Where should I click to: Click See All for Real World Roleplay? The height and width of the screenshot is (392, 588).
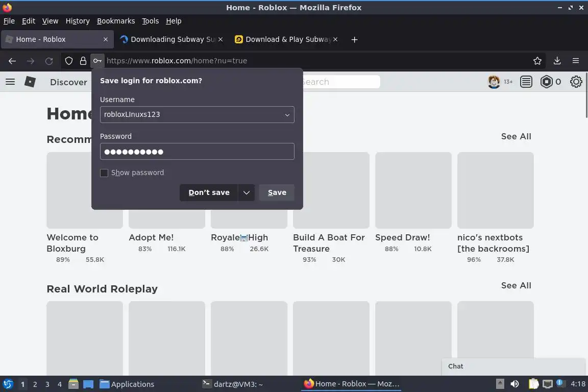coord(516,285)
